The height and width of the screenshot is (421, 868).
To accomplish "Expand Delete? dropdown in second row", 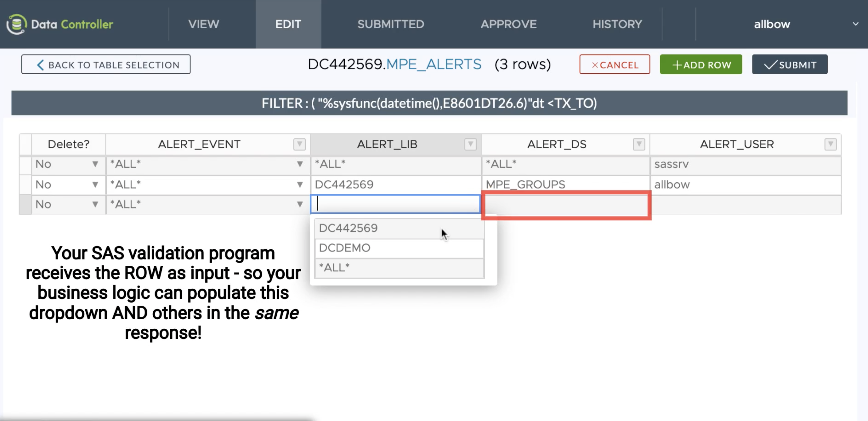I will tap(95, 185).
